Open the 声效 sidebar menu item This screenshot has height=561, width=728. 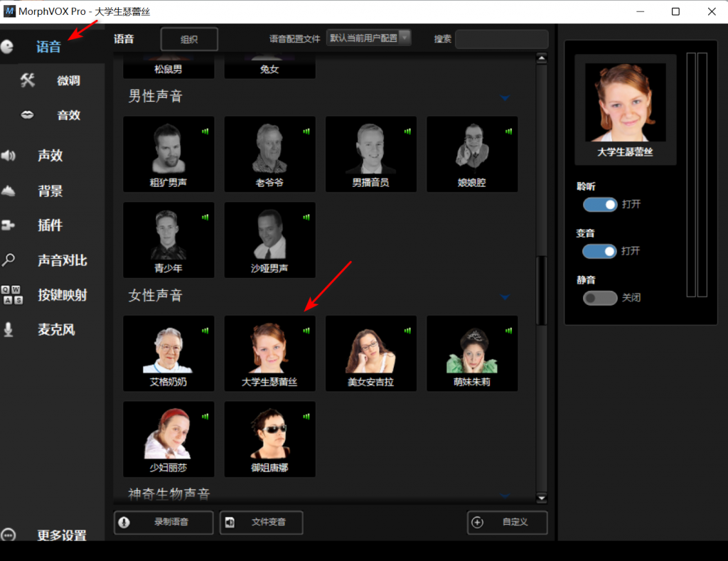pyautogui.click(x=50, y=155)
